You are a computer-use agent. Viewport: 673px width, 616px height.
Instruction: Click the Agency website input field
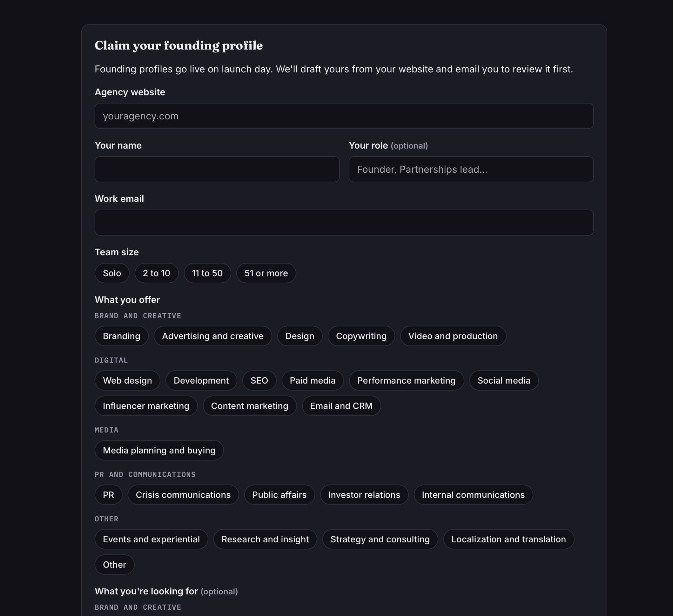pyautogui.click(x=344, y=116)
